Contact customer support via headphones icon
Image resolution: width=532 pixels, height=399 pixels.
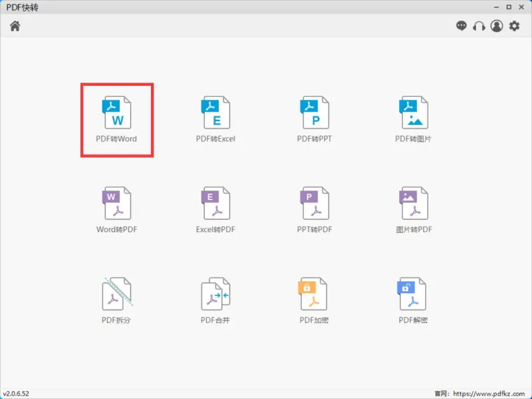[479, 26]
